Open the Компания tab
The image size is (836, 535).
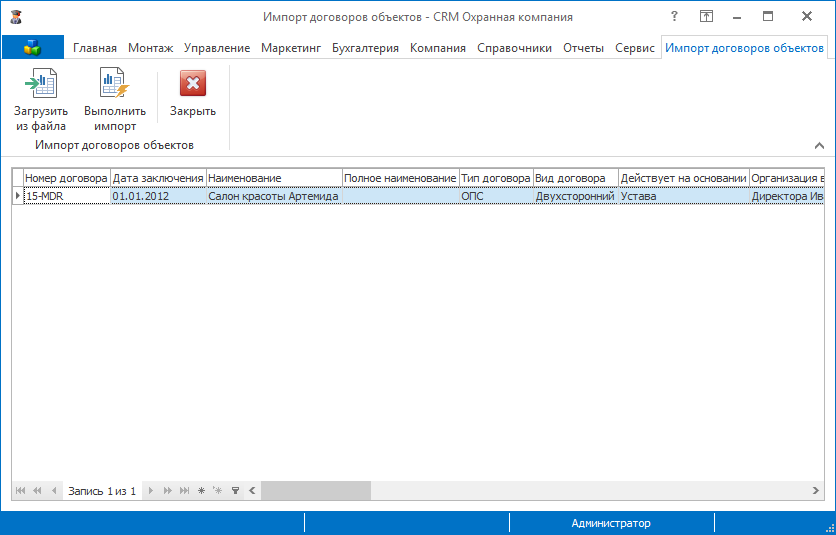pyautogui.click(x=438, y=48)
